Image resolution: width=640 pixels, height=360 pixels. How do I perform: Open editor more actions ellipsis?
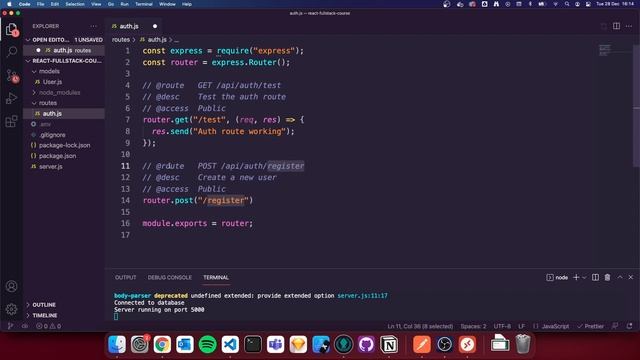[629, 26]
